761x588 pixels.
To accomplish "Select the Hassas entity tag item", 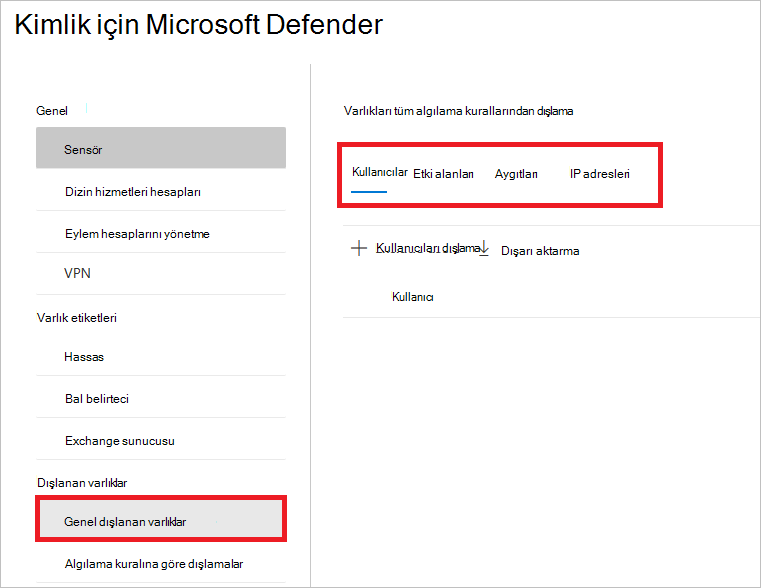I will (x=161, y=357).
